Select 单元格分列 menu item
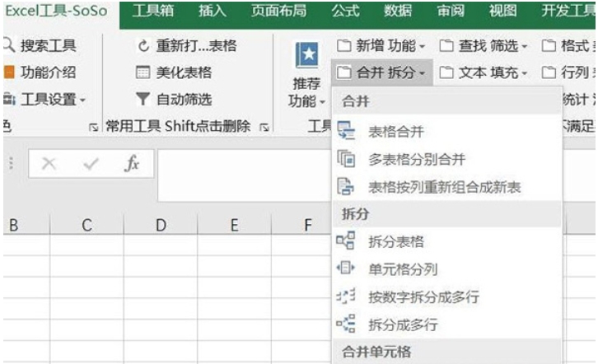This screenshot has height=364, width=598. pyautogui.click(x=447, y=269)
